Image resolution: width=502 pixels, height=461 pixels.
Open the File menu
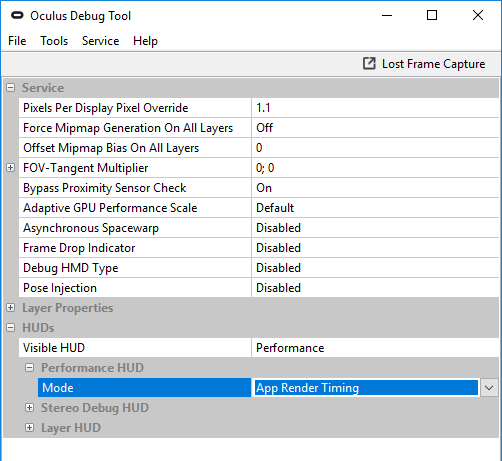point(17,41)
